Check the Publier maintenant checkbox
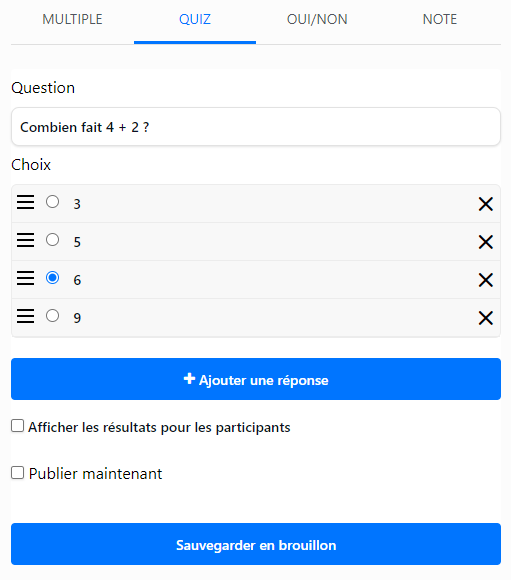Image resolution: width=511 pixels, height=580 pixels. coord(17,473)
